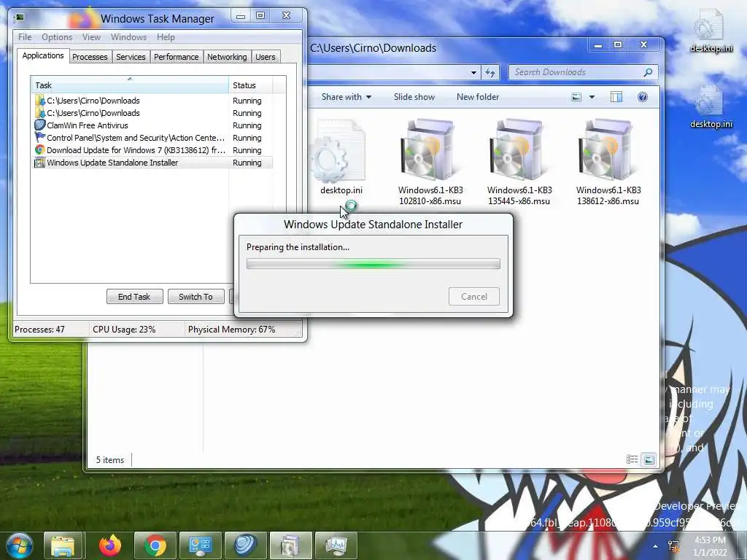Sort tasks by the Task column header
Viewport: 747px width, 560px height.
pos(130,85)
